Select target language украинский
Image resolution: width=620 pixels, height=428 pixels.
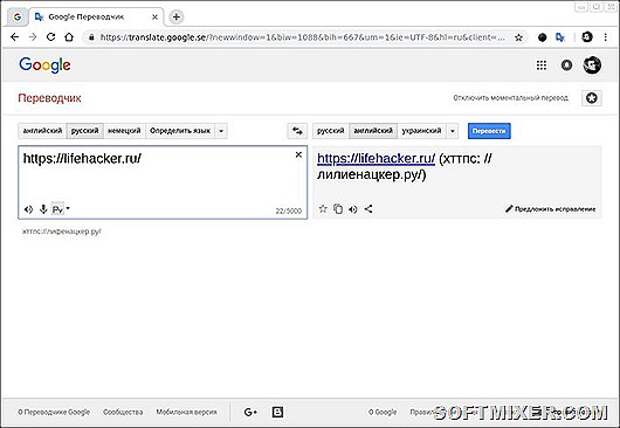[x=422, y=131]
